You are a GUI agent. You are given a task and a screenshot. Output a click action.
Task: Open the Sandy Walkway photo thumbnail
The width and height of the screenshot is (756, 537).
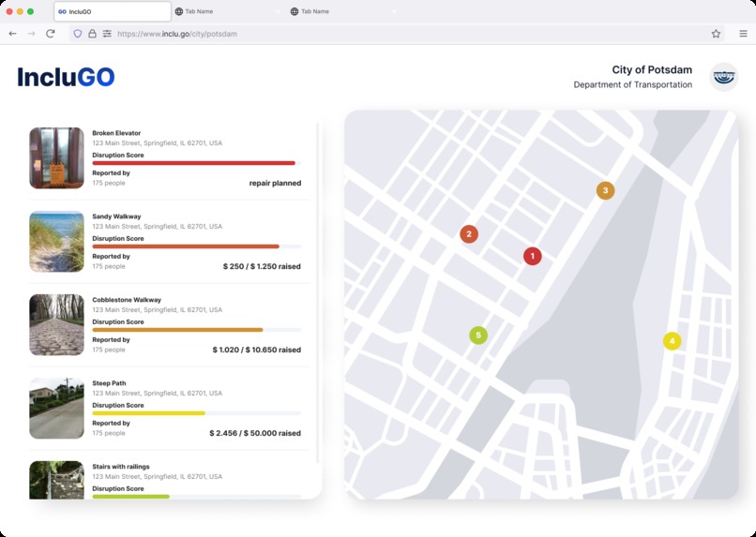pyautogui.click(x=56, y=241)
